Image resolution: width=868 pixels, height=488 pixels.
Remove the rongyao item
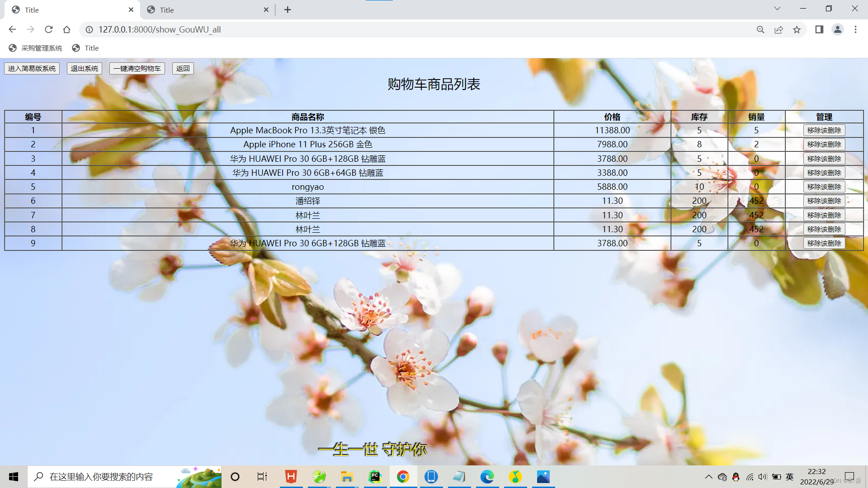click(824, 187)
